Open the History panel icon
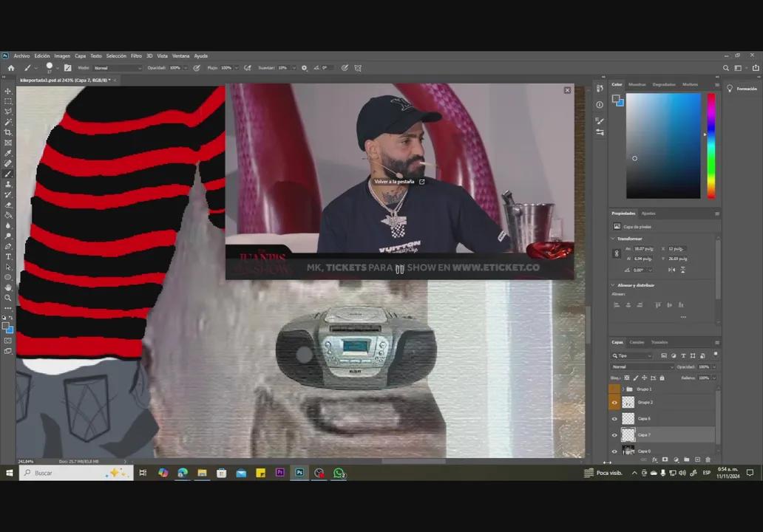 [600, 88]
